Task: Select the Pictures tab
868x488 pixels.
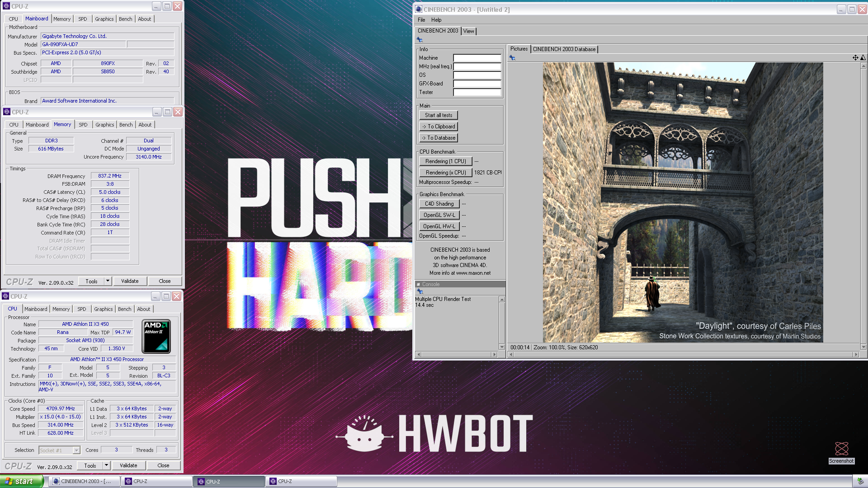Action: click(x=519, y=49)
